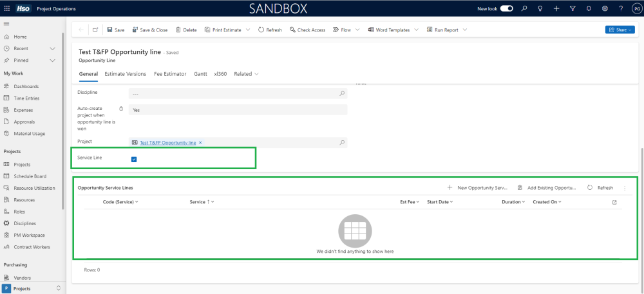Open the help question mark icon
The height and width of the screenshot is (294, 644).
coord(621,8)
